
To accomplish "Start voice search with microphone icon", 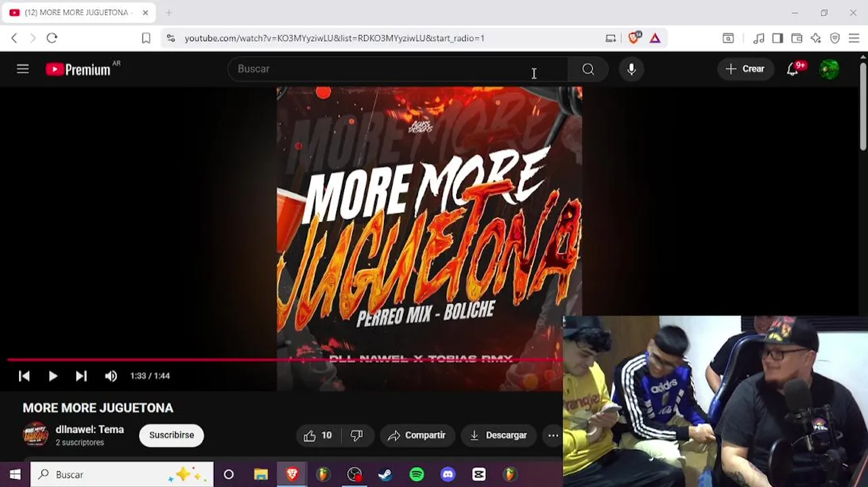I will click(x=631, y=69).
